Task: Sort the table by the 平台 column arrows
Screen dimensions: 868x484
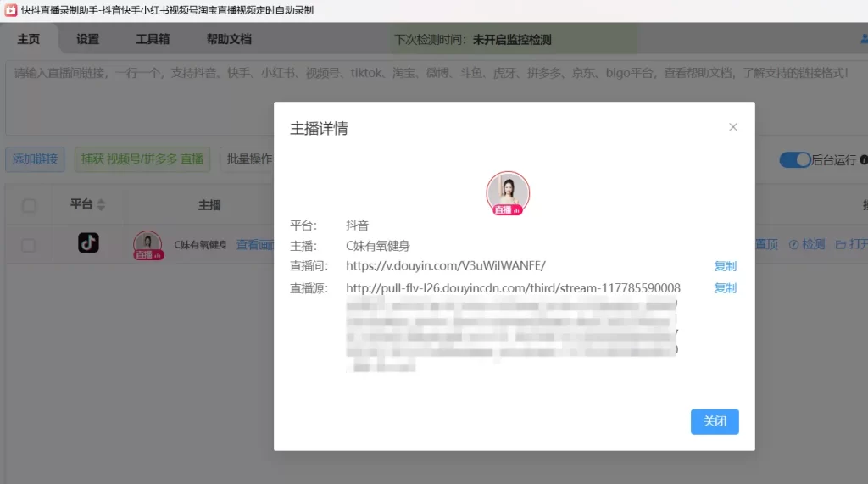Action: 101,205
